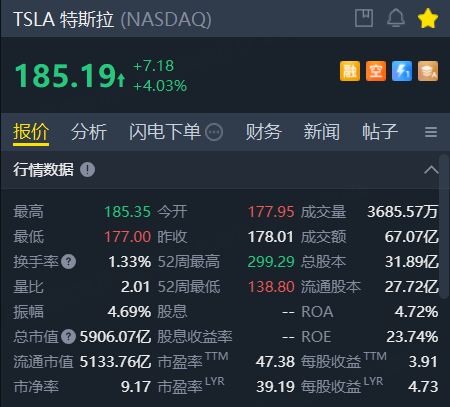
Task: Toggle the yellow star watchlist favorite
Action: [428, 18]
